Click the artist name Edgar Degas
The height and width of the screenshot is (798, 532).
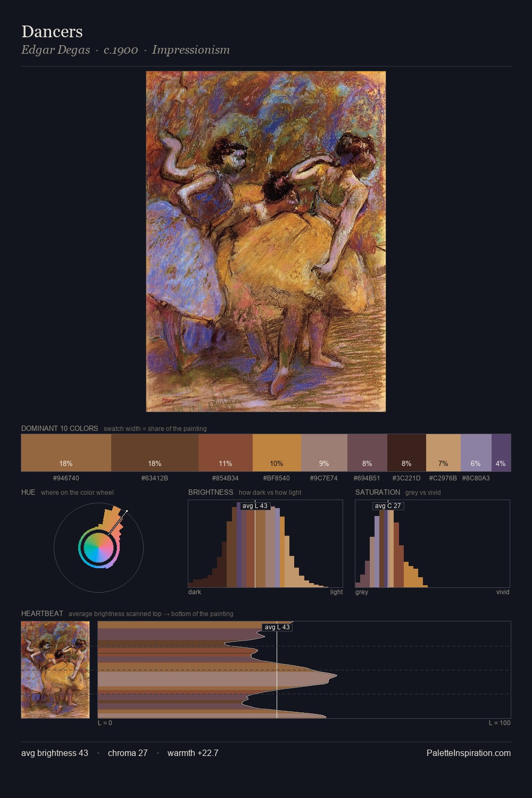[55, 50]
